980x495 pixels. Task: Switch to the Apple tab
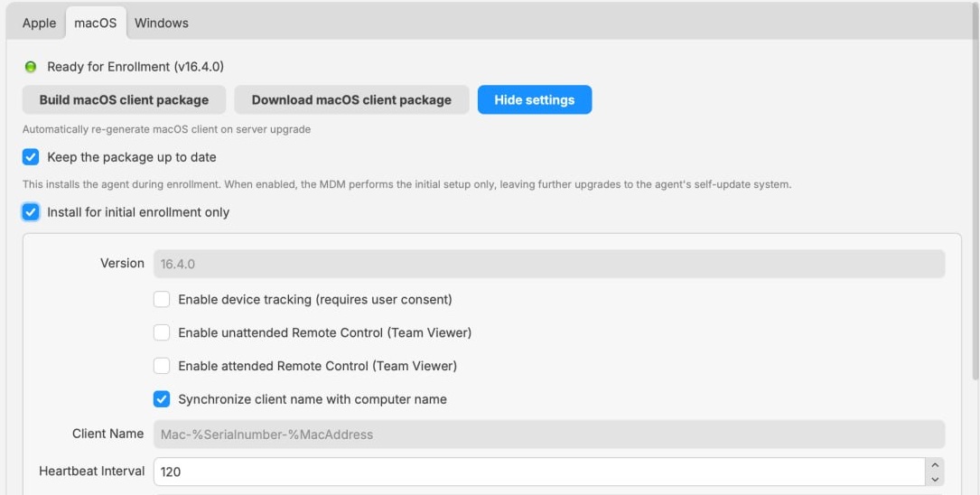pos(39,23)
